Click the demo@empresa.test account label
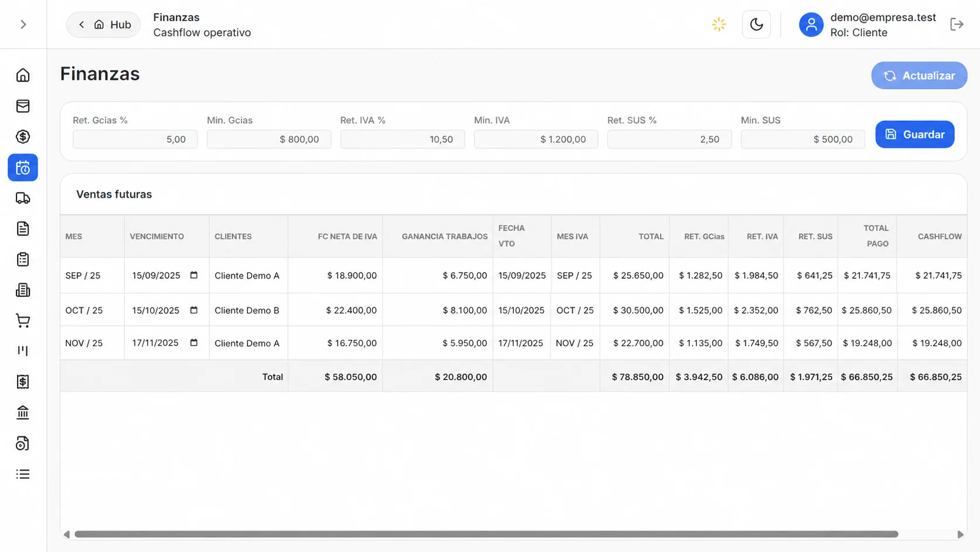Viewport: 980px width, 552px height. coord(883,17)
